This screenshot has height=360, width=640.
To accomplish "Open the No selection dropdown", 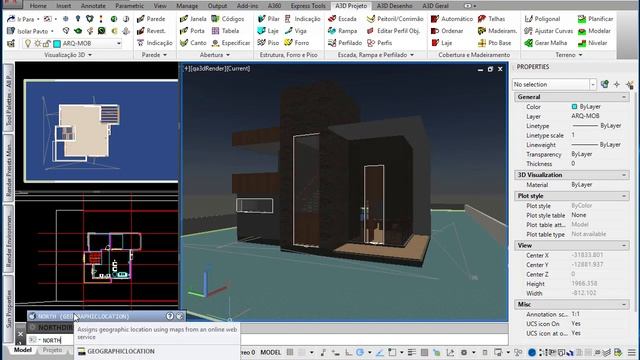I will pos(593,84).
